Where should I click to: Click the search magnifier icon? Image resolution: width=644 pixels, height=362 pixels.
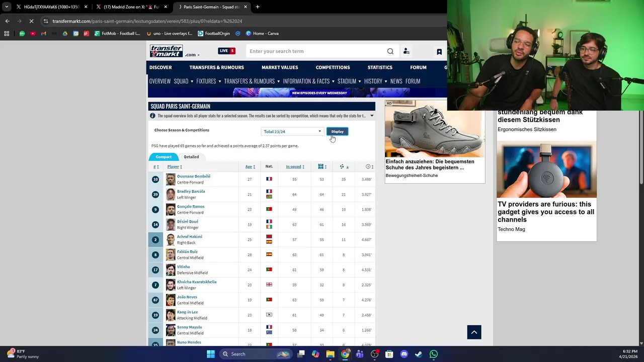pos(390,51)
